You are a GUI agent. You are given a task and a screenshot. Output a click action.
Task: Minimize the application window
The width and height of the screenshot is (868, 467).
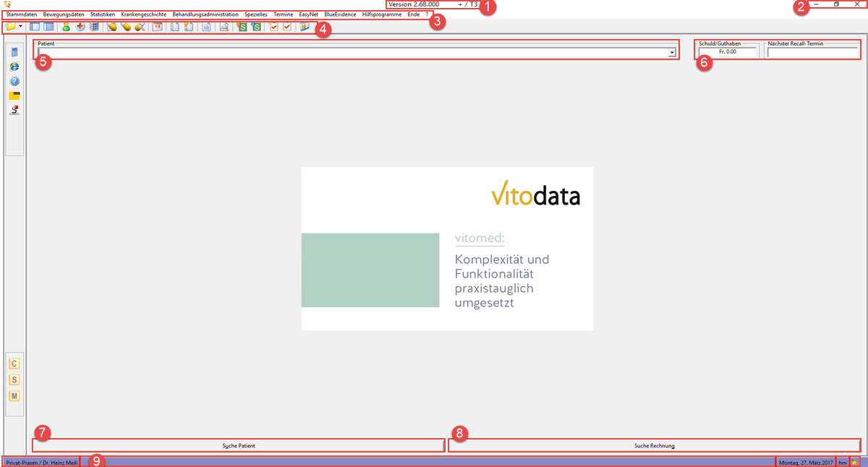[816, 4]
